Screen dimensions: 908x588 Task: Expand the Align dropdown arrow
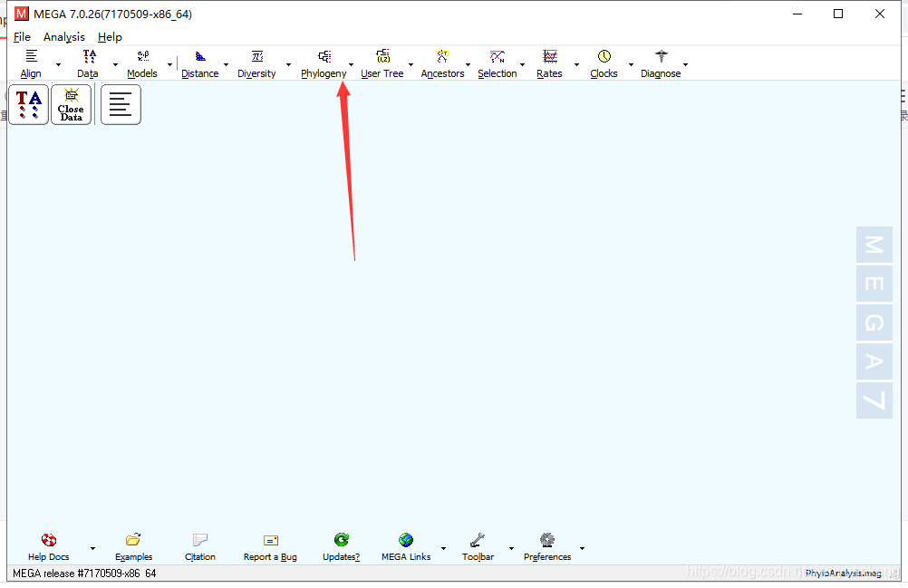coord(58,65)
